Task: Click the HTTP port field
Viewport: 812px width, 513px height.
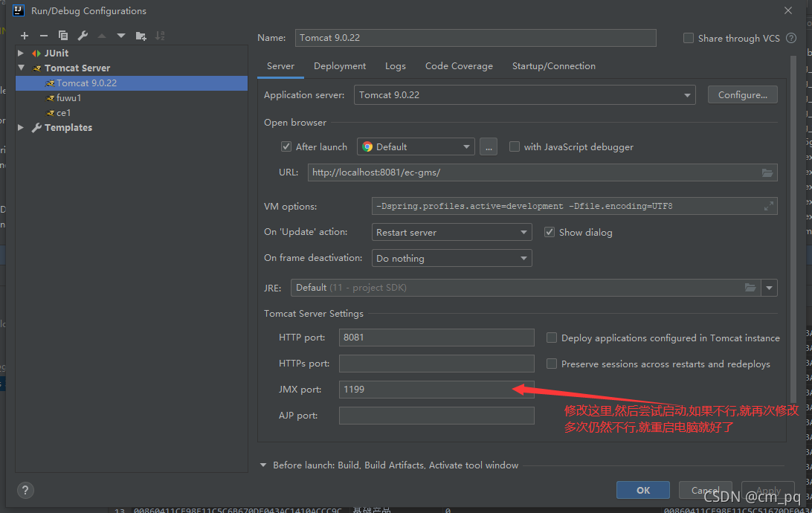Action: pyautogui.click(x=436, y=338)
